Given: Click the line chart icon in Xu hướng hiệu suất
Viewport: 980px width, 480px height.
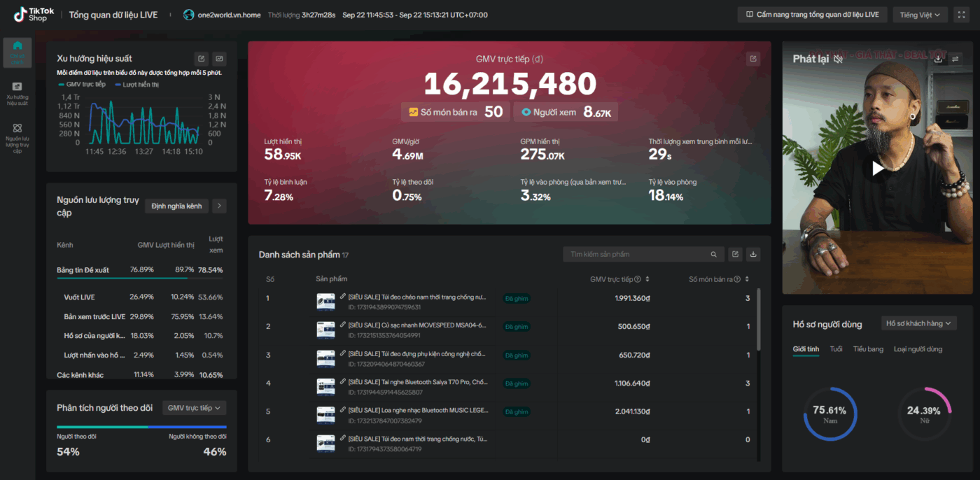Looking at the screenshot, I should 219,59.
